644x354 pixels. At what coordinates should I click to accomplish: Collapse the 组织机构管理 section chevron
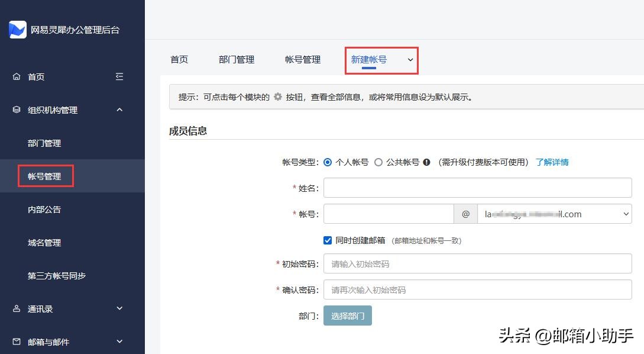119,110
